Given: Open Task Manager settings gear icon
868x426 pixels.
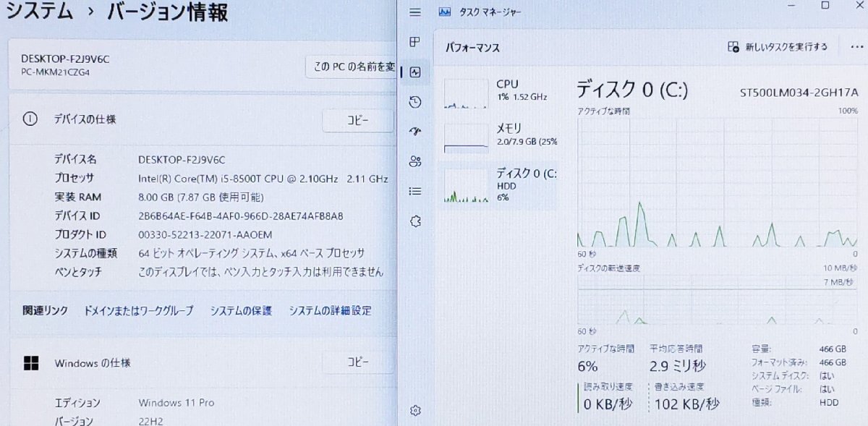Looking at the screenshot, I should [x=414, y=409].
